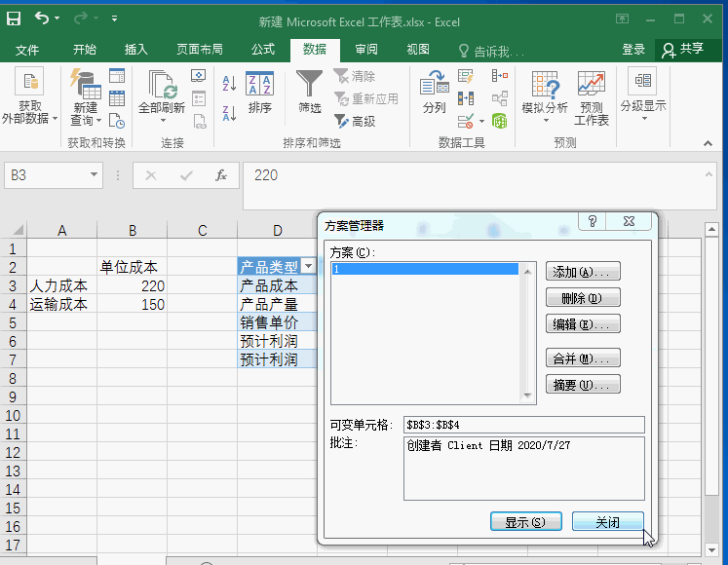Undo the last action

(42, 19)
